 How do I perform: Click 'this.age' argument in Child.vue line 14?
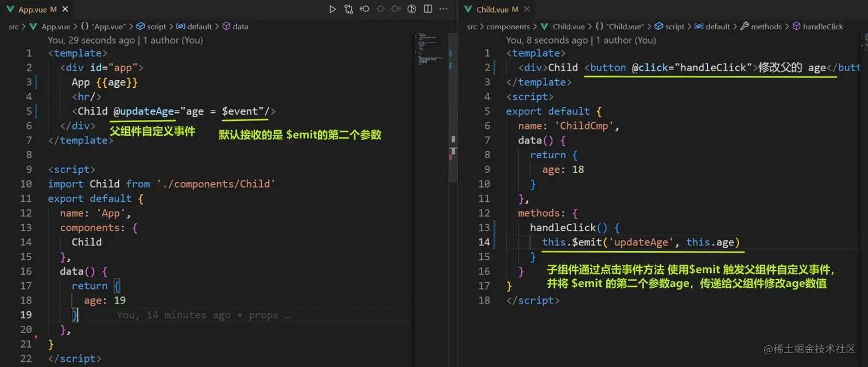pyautogui.click(x=710, y=242)
